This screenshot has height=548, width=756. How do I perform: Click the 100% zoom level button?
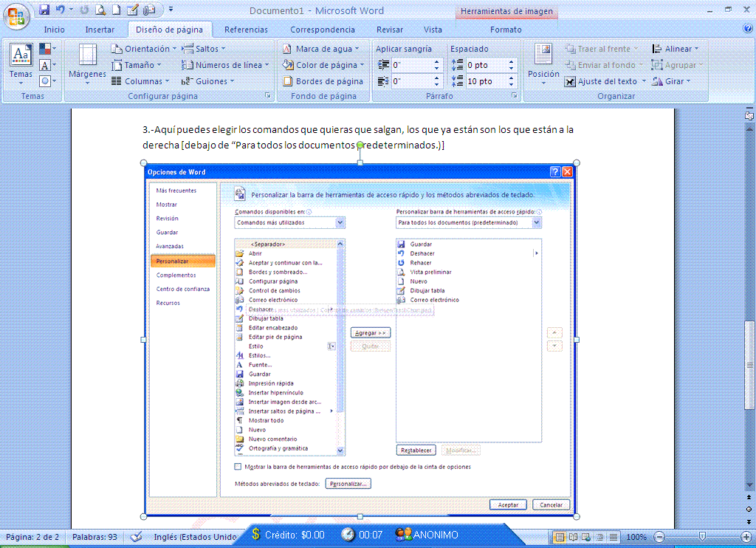636,536
